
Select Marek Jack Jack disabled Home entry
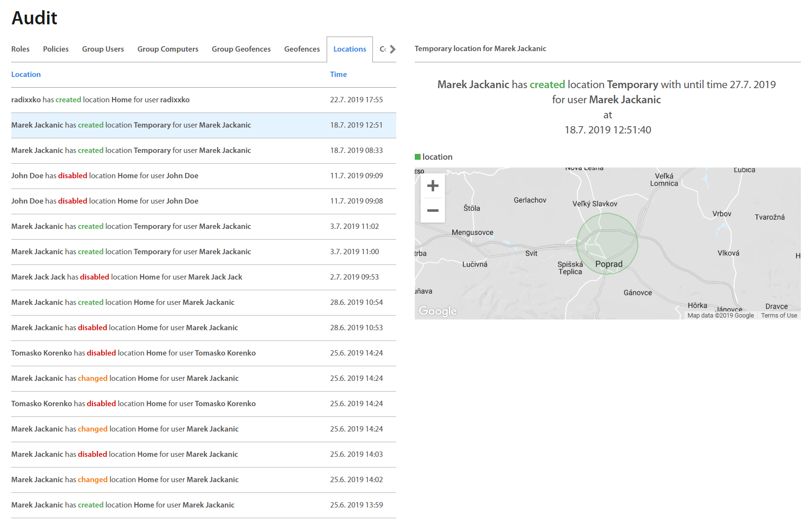[127, 277]
